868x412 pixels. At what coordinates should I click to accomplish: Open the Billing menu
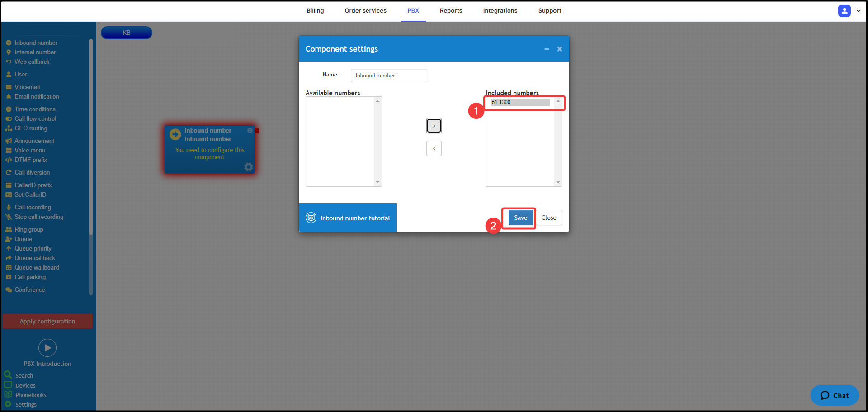coord(315,11)
